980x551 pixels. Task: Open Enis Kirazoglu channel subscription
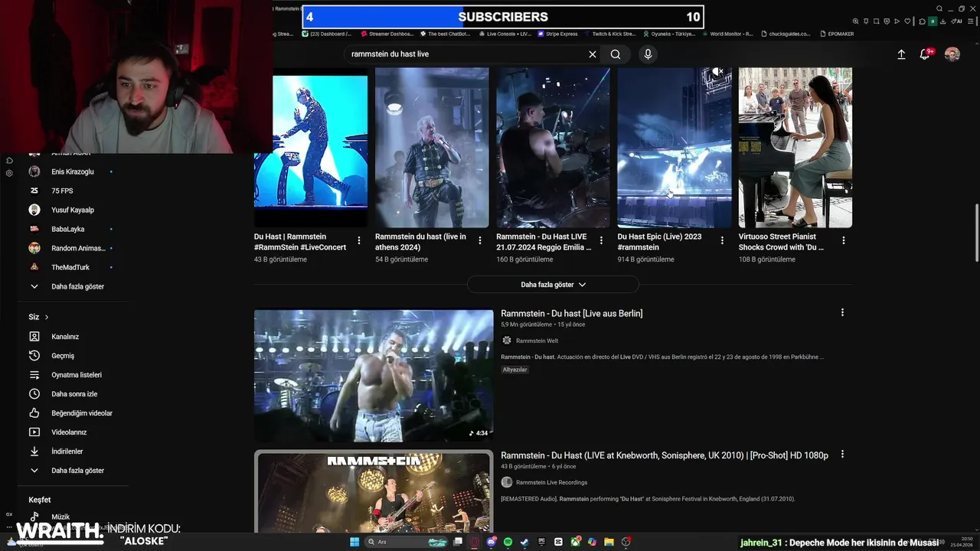tap(73, 171)
